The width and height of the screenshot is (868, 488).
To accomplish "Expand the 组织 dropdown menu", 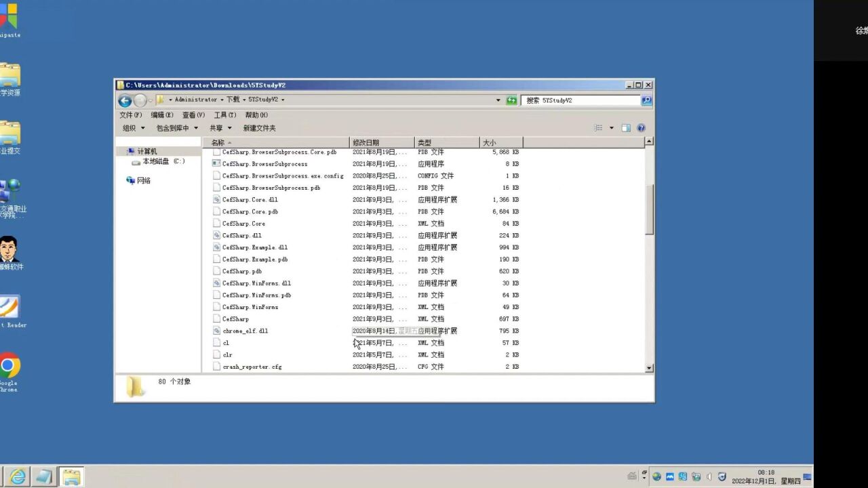I will (133, 128).
